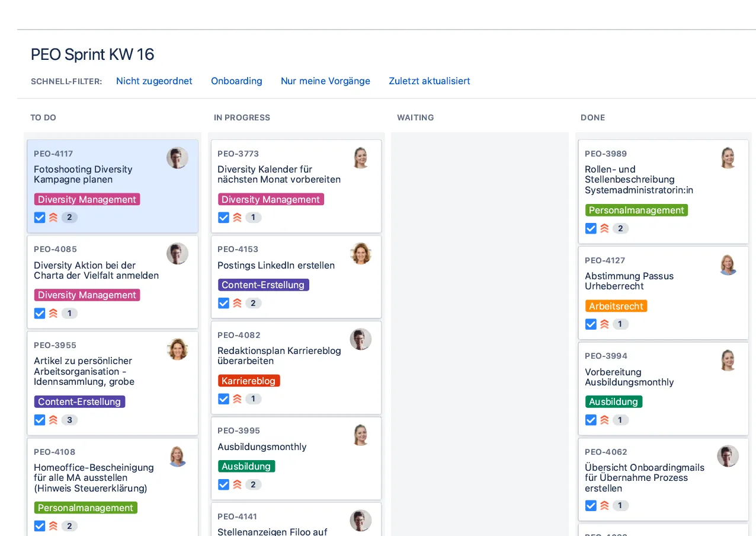
Task: Click priority arrows icon on PEO-3989
Action: pos(604,228)
